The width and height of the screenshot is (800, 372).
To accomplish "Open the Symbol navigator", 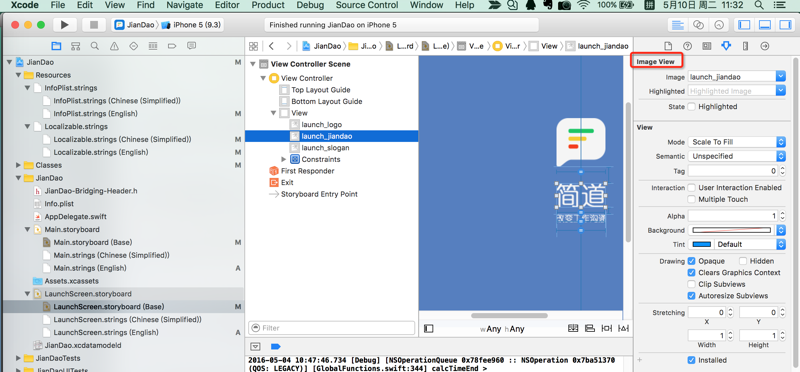I will click(x=76, y=46).
